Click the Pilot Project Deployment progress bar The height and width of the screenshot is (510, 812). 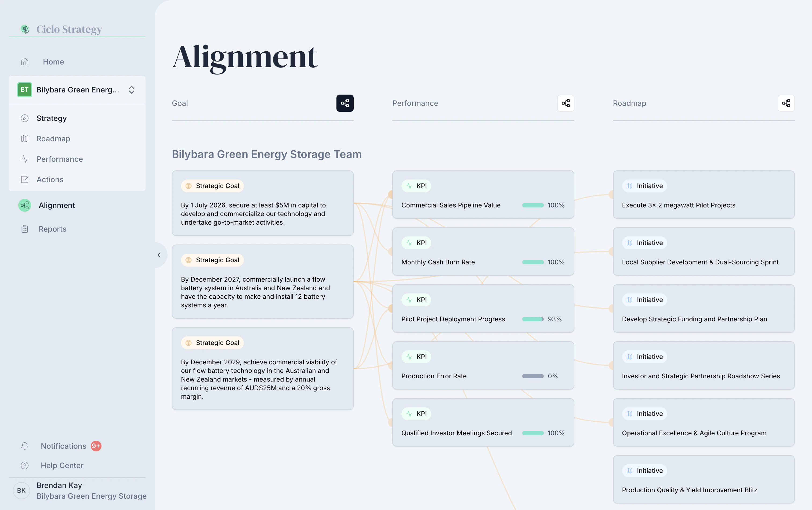point(532,319)
